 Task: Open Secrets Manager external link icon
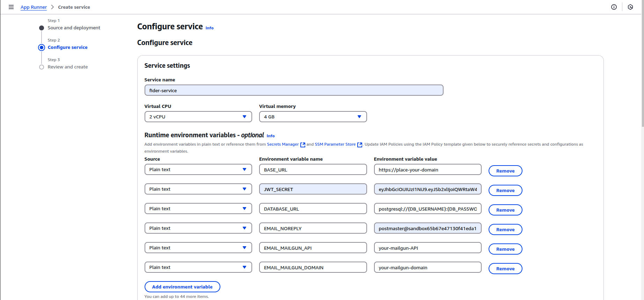(302, 145)
